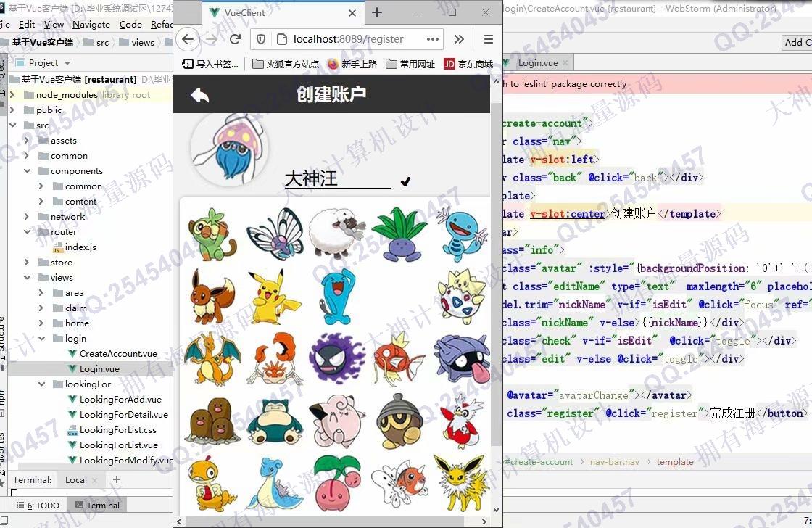The height and width of the screenshot is (528, 812).
Task: Select the Oddish avatar
Action: tap(399, 234)
